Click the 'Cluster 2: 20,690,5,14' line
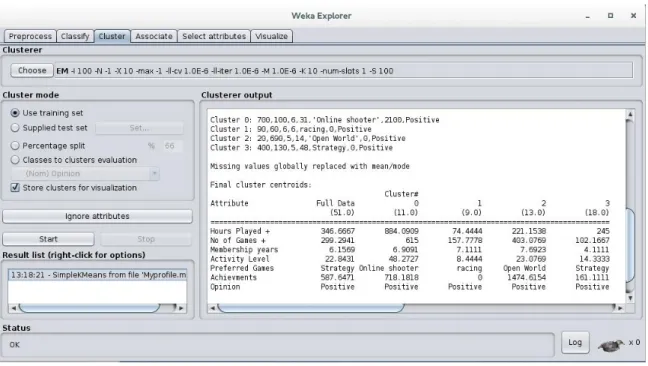Image resolution: width=648 pixels, height=366 pixels. 308,138
